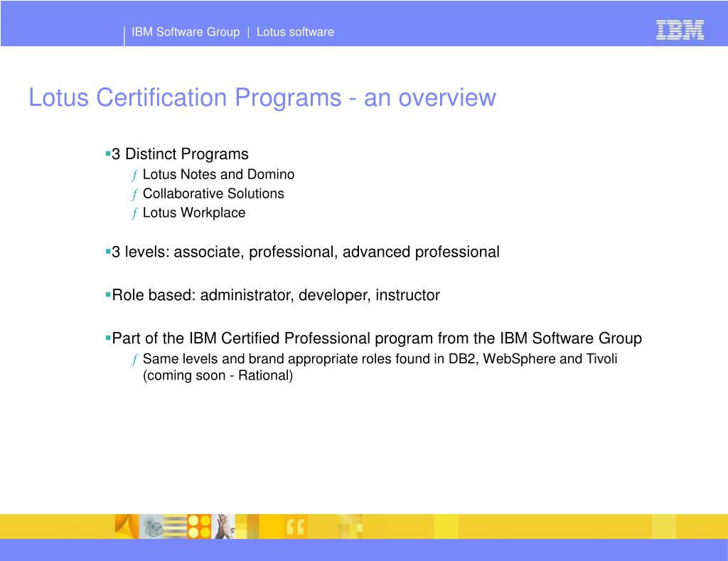
Task: Click 'Lotus Workplace' sub-bullet
Action: tap(194, 213)
